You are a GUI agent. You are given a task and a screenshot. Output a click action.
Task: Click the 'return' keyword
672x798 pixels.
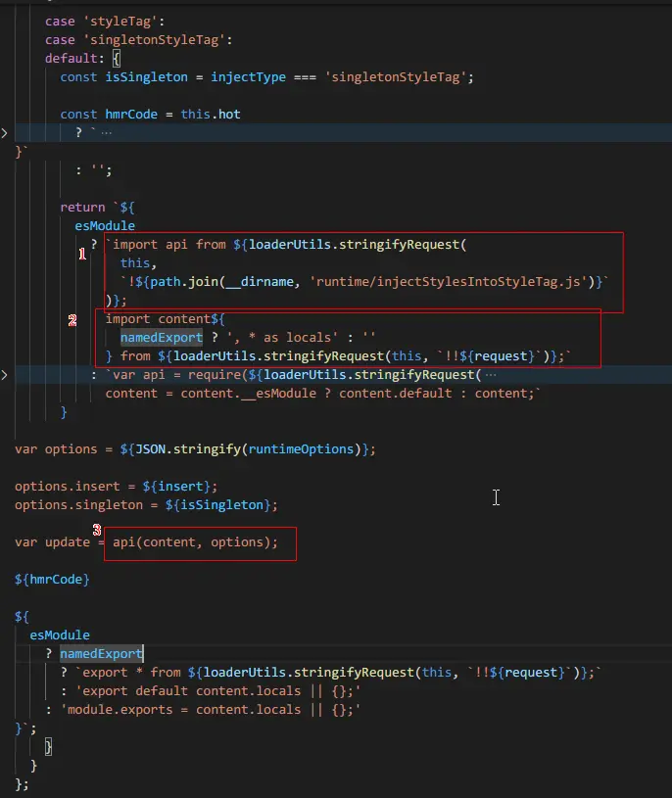82,207
